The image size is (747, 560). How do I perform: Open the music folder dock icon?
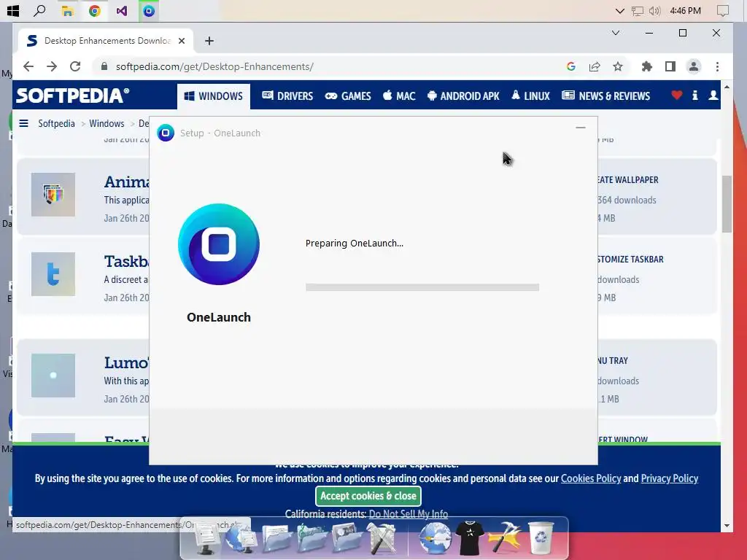[312, 538]
